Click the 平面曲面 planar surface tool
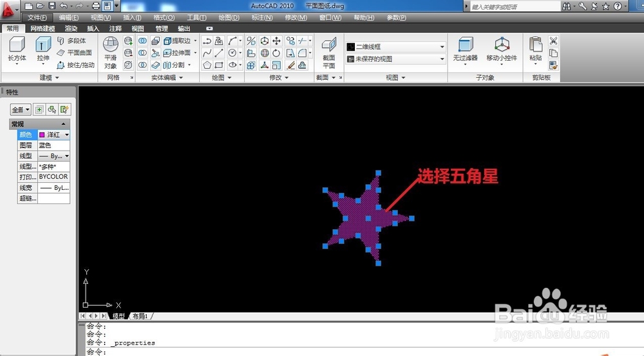 click(74, 53)
